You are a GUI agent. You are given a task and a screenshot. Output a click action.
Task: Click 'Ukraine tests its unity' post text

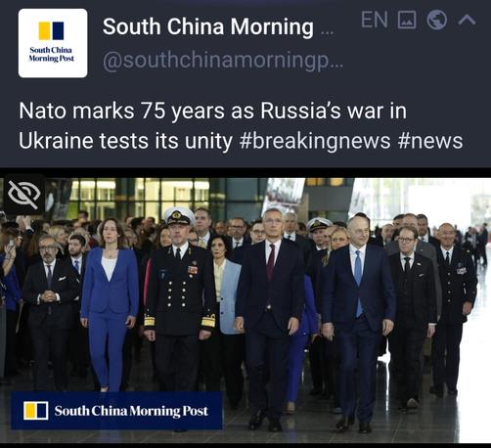click(125, 141)
